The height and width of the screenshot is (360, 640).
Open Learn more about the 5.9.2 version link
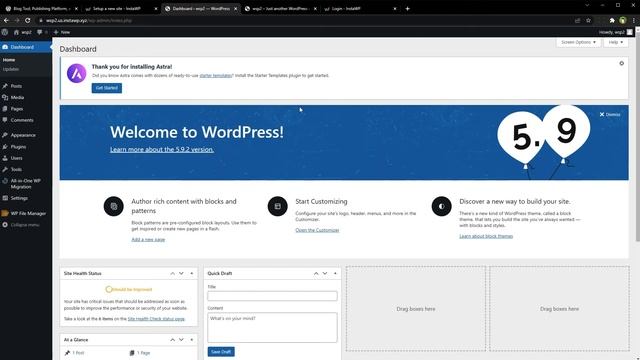[162, 149]
